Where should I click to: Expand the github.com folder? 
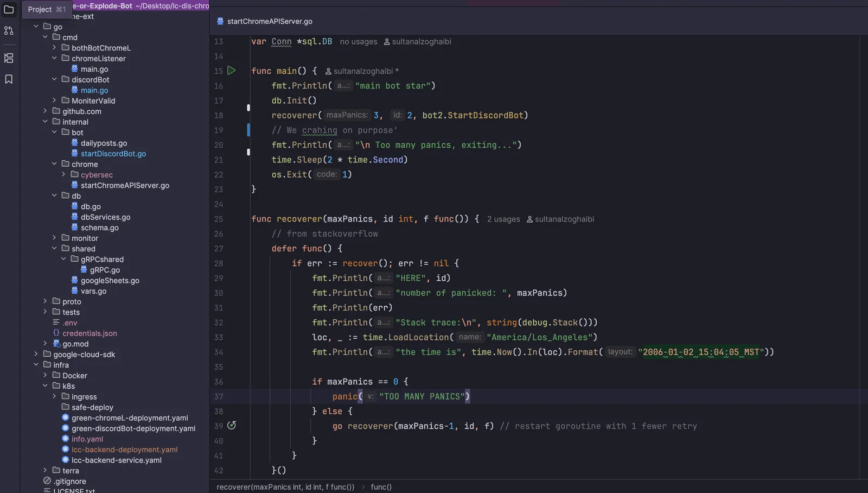click(x=45, y=111)
